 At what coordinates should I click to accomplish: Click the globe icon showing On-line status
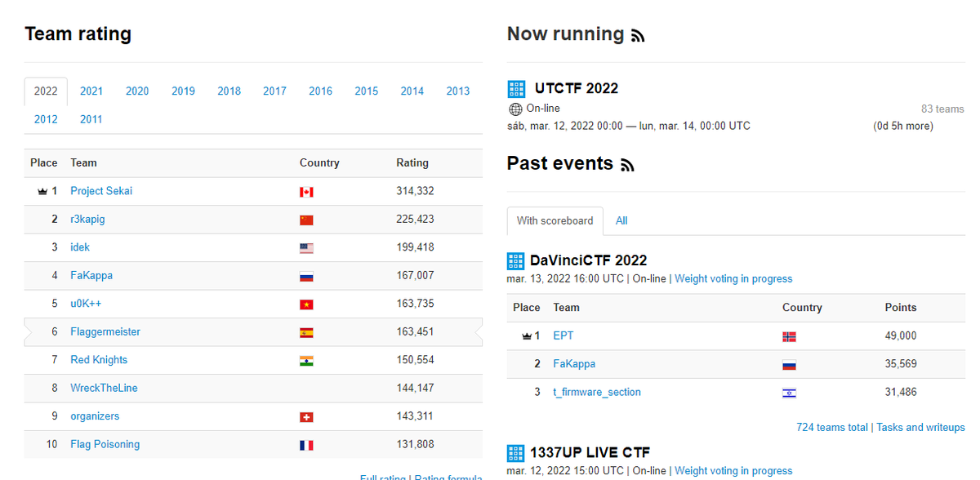514,108
